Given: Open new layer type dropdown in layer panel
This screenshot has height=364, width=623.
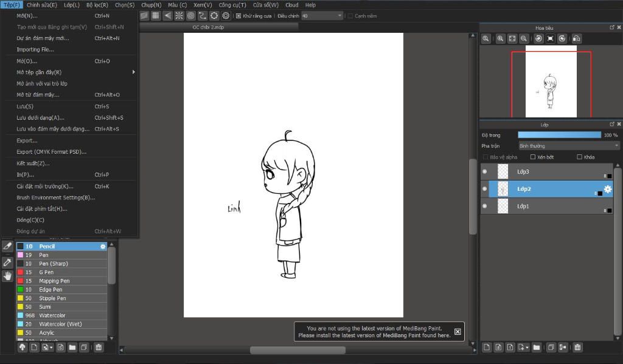Looking at the screenshot, I should [x=527, y=348].
